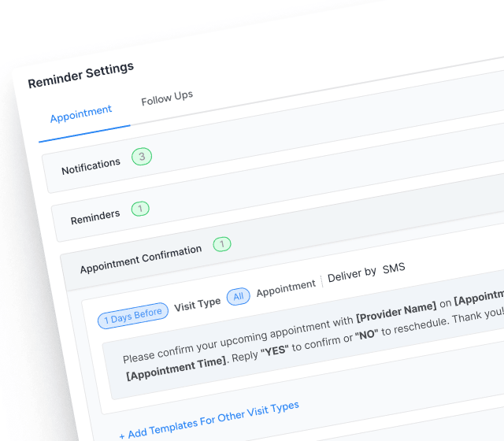Viewport: 504px width, 441px height.
Task: Expand the Reminders section
Action: (95, 216)
